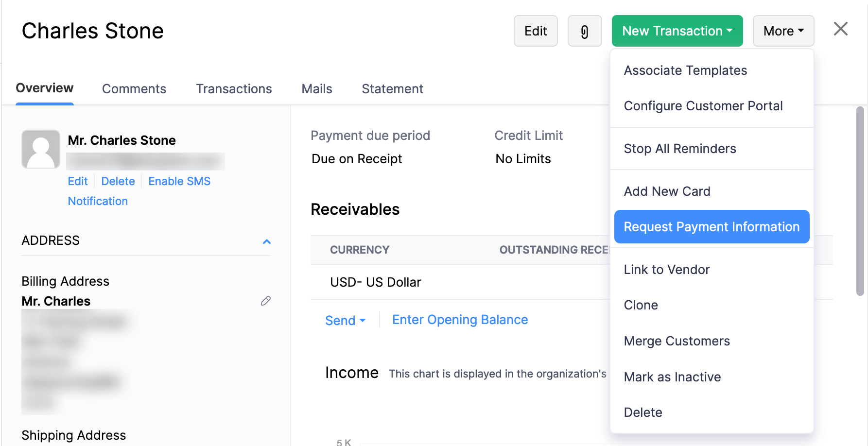Attach a file using the paperclip icon

point(585,31)
